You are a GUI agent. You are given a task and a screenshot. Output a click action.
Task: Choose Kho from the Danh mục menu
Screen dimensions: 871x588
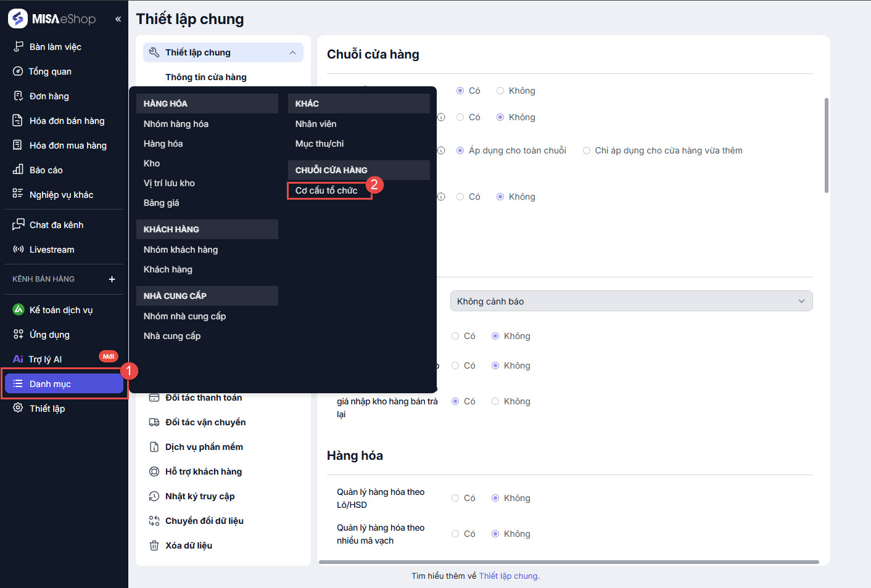click(x=152, y=163)
